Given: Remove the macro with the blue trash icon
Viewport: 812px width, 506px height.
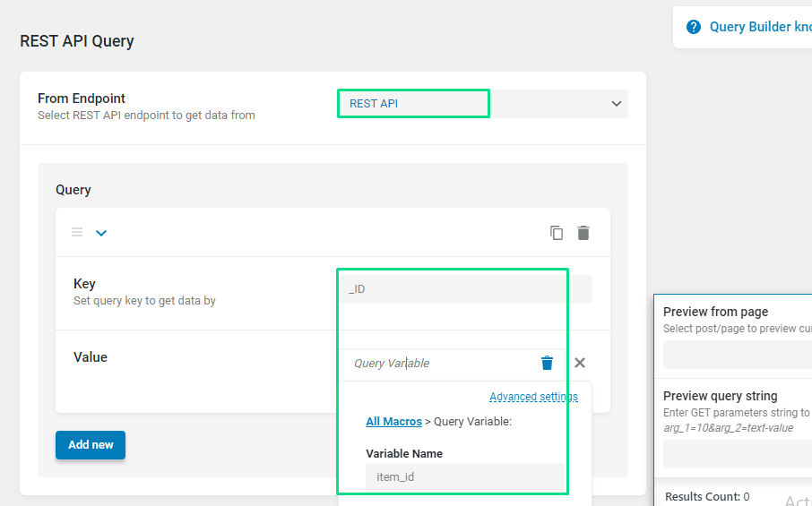Looking at the screenshot, I should 547,363.
